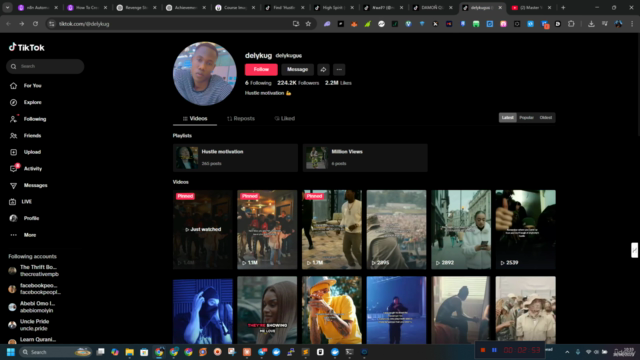640x360 pixels.
Task: Sort videos by Latest
Action: tap(507, 118)
